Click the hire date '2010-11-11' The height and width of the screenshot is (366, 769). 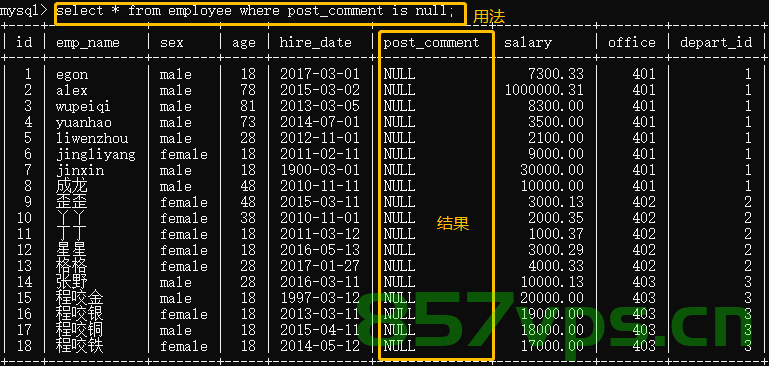tap(320, 186)
